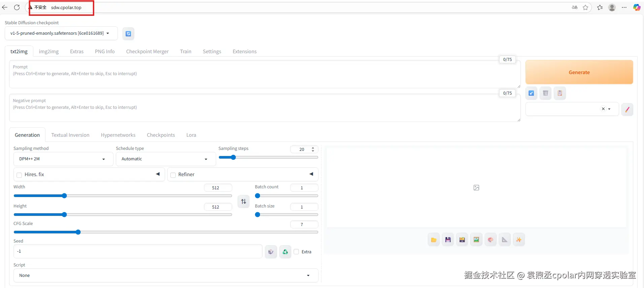The width and height of the screenshot is (644, 288).
Task: Click the sparkle upscale icon below the preview
Action: pos(519,240)
